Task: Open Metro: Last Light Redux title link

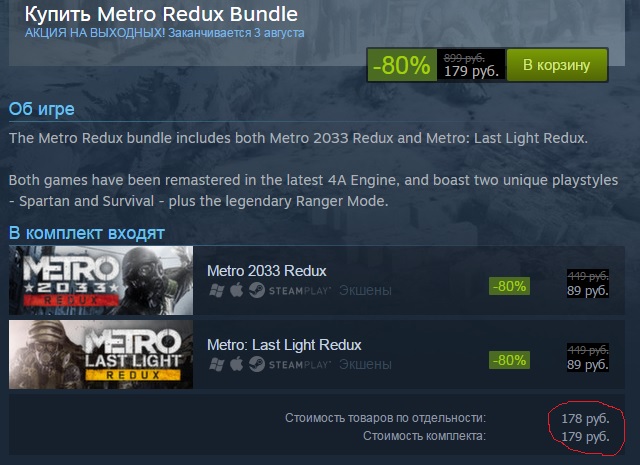Action: (284, 345)
